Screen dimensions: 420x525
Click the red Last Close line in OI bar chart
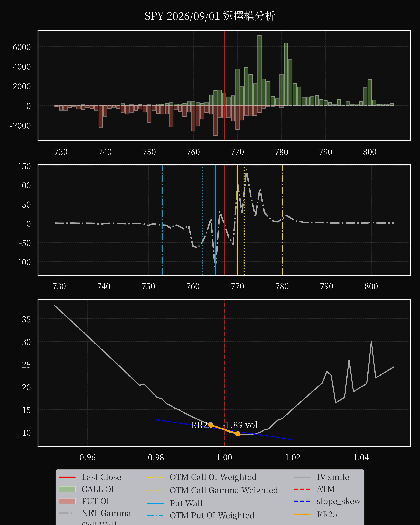[x=225, y=85]
